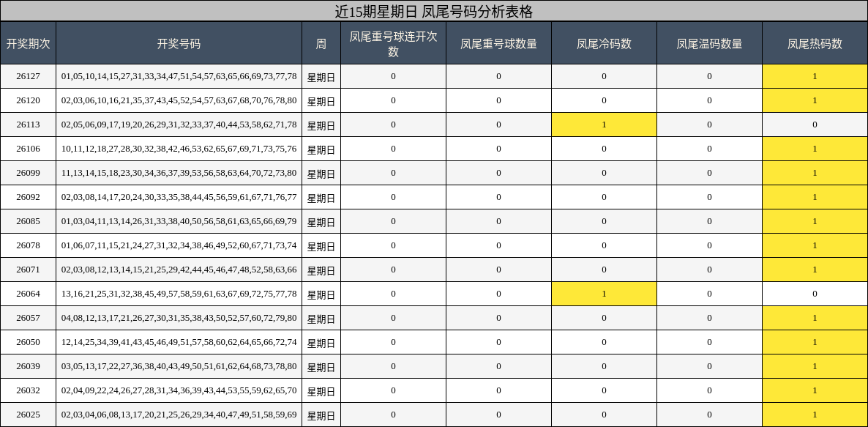Image resolution: width=868 pixels, height=427 pixels.
Task: Click 星期日 cell in row 26032
Action: point(321,390)
